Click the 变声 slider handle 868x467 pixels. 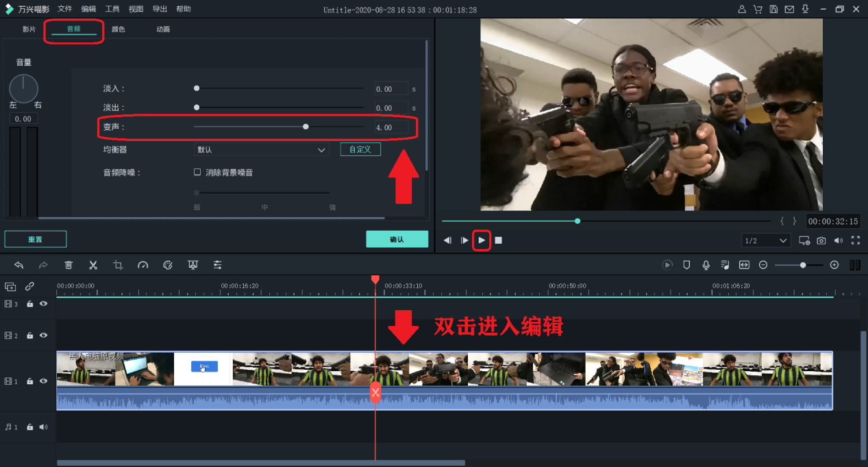[306, 127]
